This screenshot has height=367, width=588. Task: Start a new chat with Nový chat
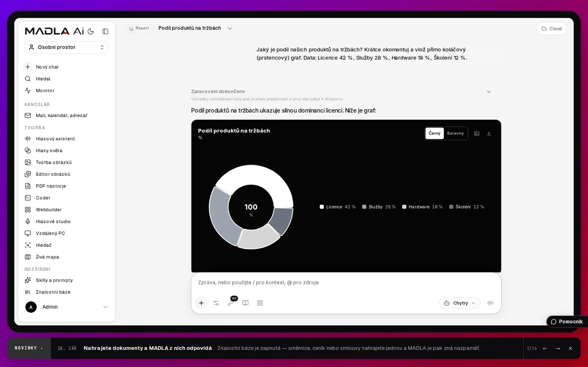[x=66, y=67]
